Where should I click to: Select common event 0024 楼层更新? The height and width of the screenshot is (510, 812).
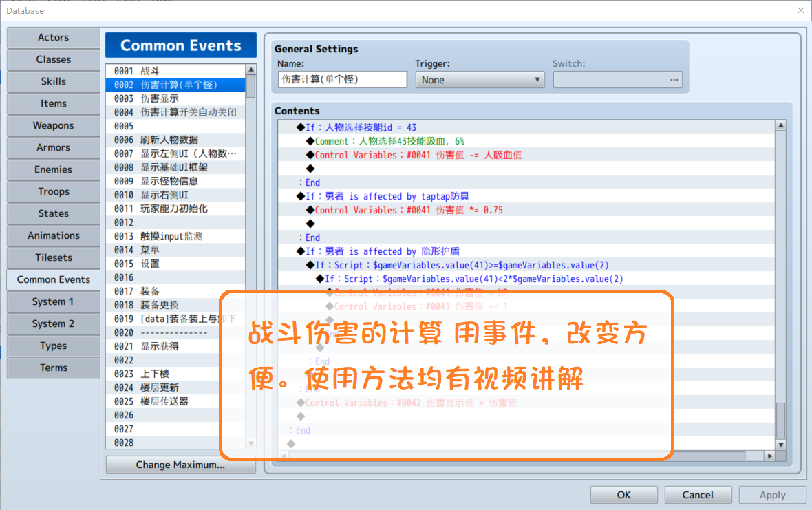tap(175, 387)
